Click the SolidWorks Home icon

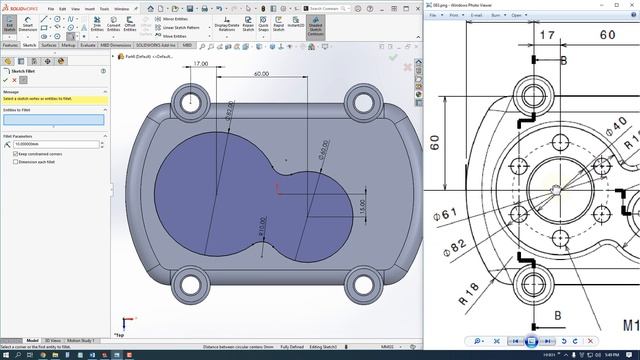151,9
